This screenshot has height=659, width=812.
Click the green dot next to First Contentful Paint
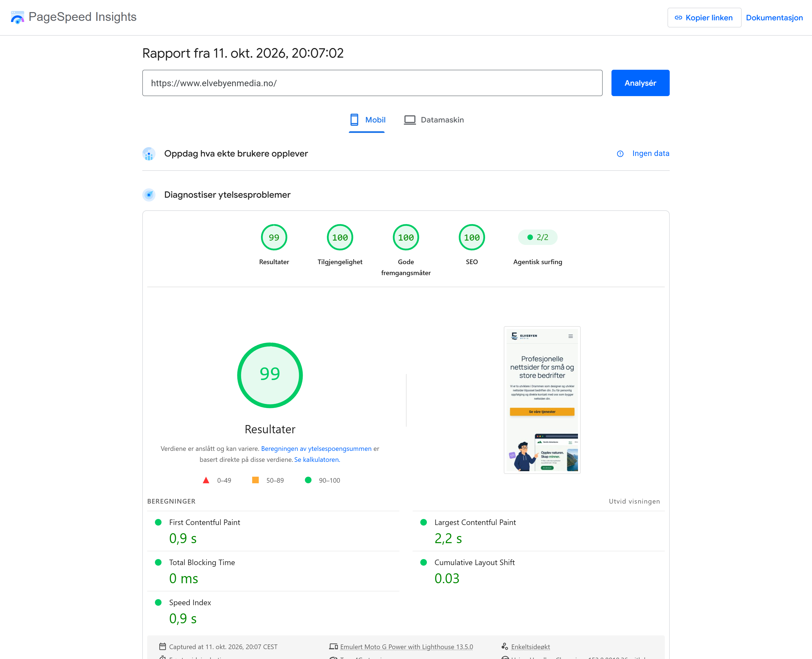coord(158,522)
